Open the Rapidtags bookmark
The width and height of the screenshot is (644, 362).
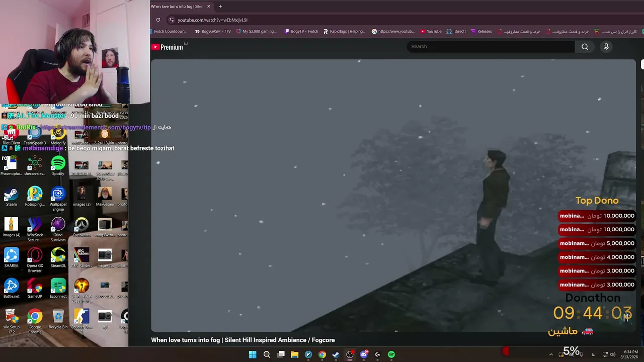344,31
